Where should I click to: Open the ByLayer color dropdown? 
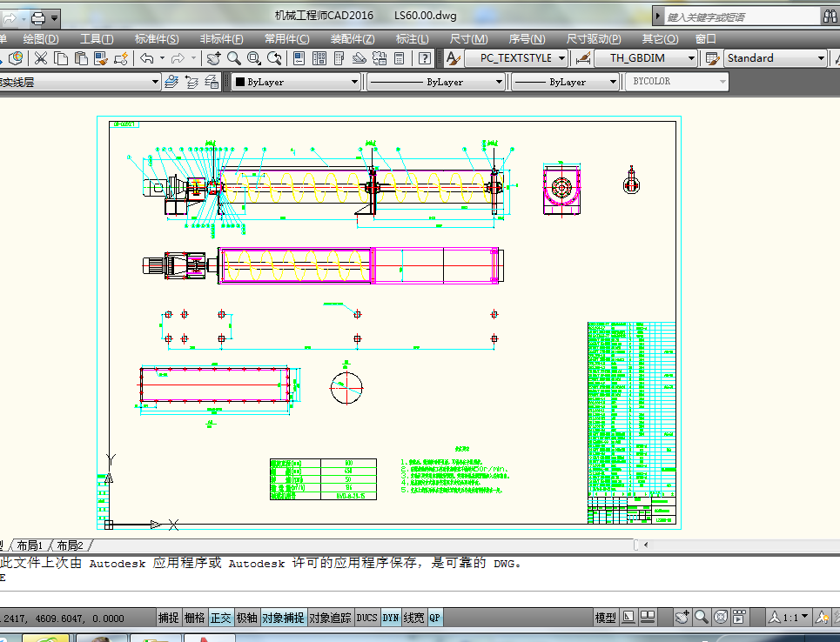tap(354, 82)
